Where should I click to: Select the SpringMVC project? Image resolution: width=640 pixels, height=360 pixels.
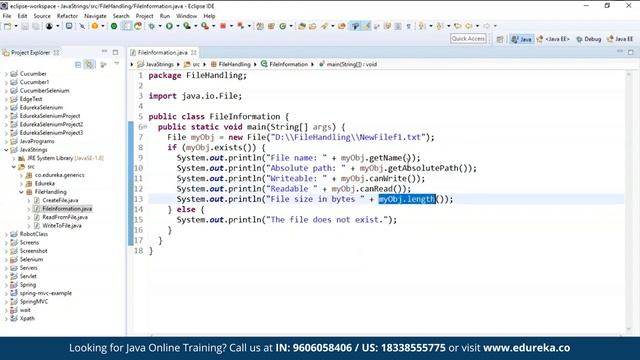[34, 302]
